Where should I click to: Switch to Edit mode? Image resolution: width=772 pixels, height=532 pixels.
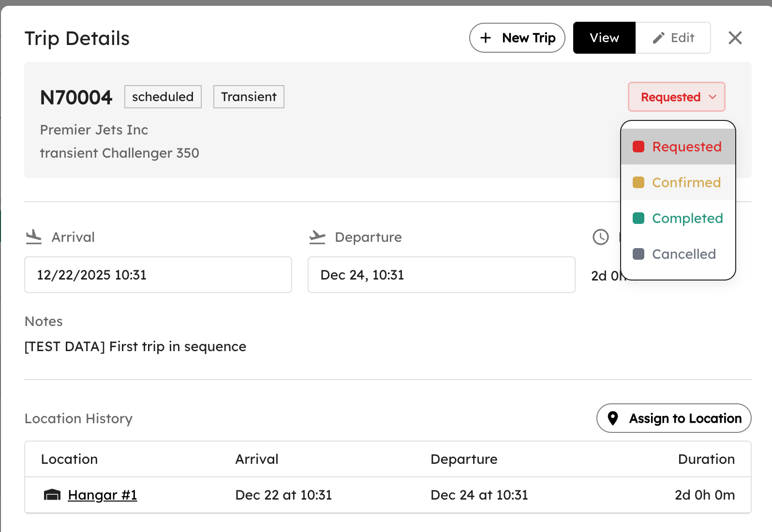(x=673, y=38)
